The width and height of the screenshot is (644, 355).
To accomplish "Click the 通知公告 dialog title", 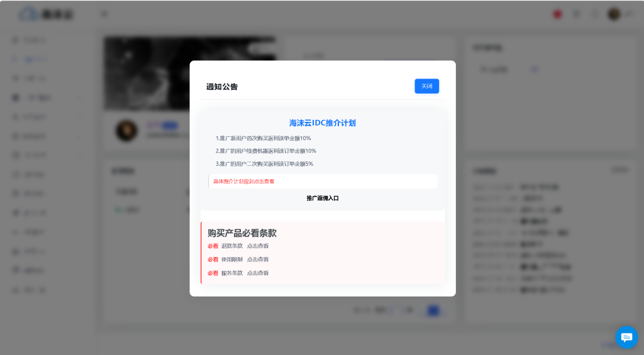I will point(222,87).
